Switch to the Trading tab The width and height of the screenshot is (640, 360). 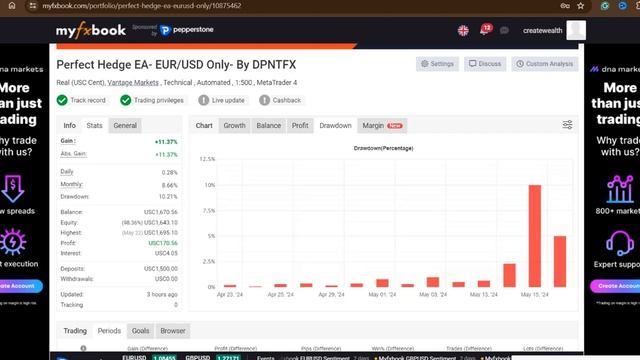tap(75, 331)
